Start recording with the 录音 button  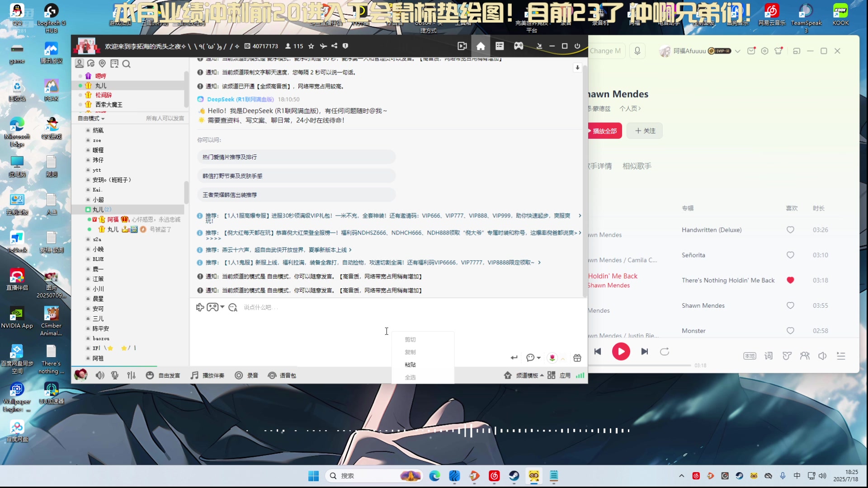[246, 375]
